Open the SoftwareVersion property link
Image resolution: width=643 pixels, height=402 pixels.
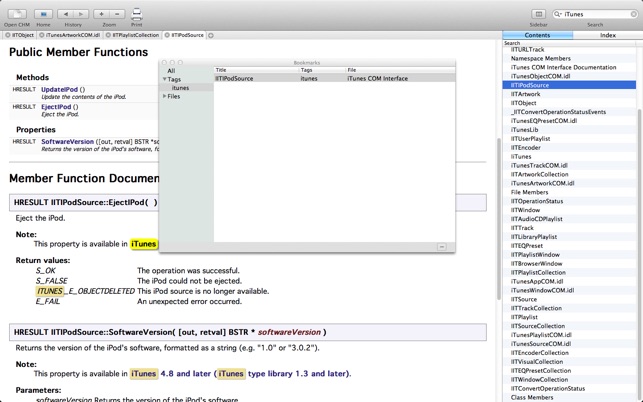[67, 142]
